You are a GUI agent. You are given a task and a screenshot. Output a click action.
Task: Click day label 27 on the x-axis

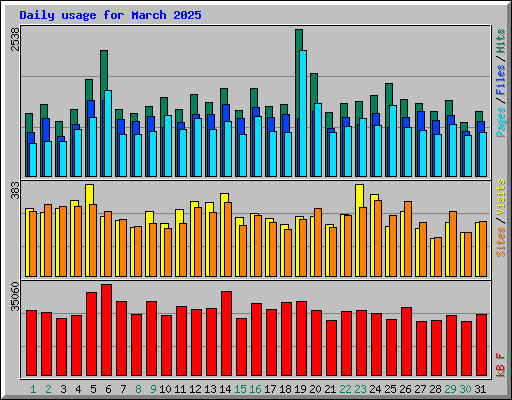tap(420, 389)
